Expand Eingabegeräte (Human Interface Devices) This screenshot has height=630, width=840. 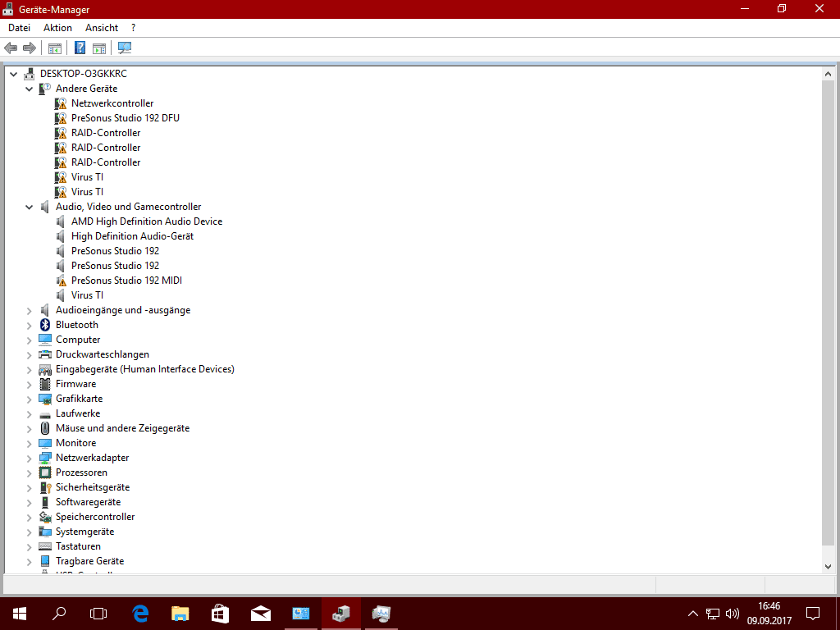29,369
